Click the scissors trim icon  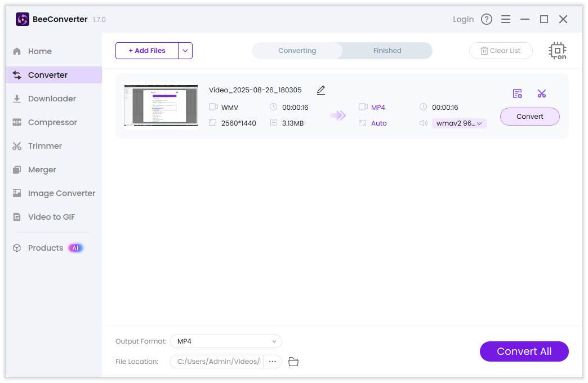542,93
